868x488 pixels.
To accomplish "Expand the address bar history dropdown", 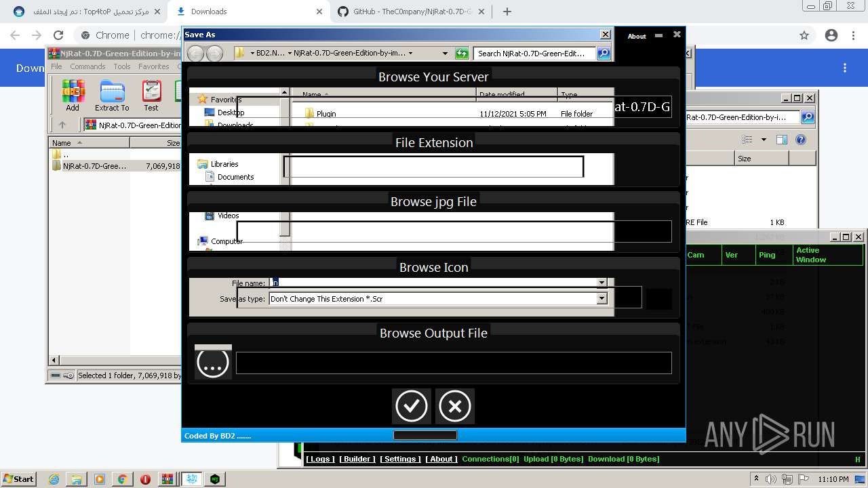I will pos(445,54).
